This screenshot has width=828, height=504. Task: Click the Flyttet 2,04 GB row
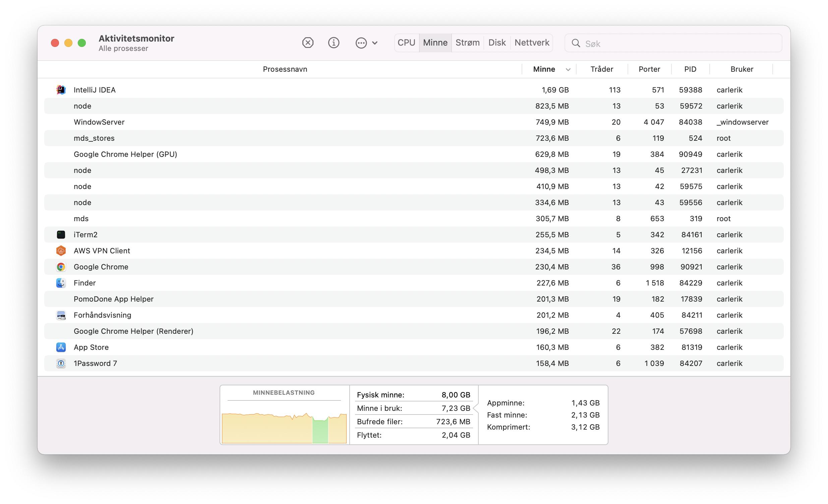413,435
